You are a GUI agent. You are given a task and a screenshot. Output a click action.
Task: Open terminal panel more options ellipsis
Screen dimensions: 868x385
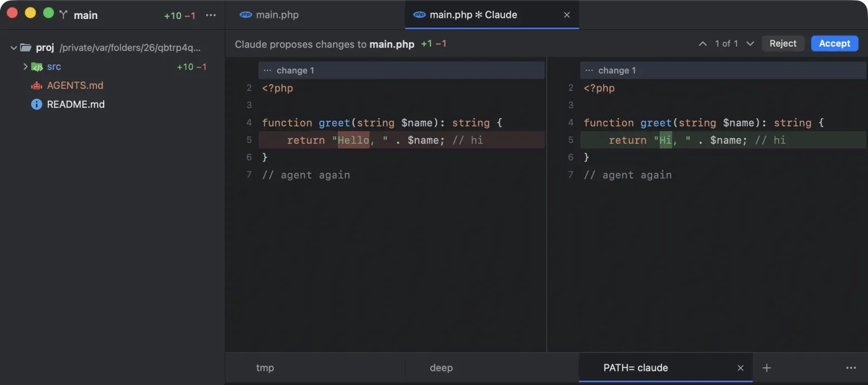click(x=851, y=368)
